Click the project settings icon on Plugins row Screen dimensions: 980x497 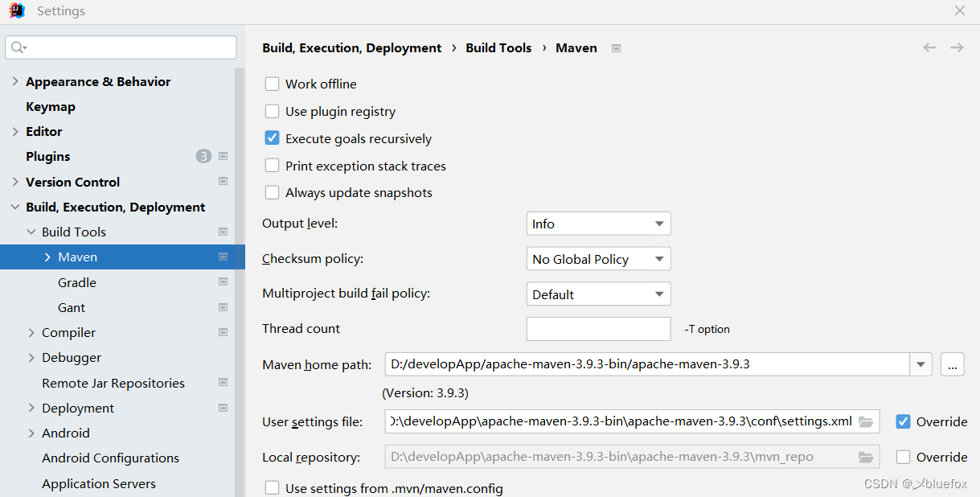click(223, 156)
